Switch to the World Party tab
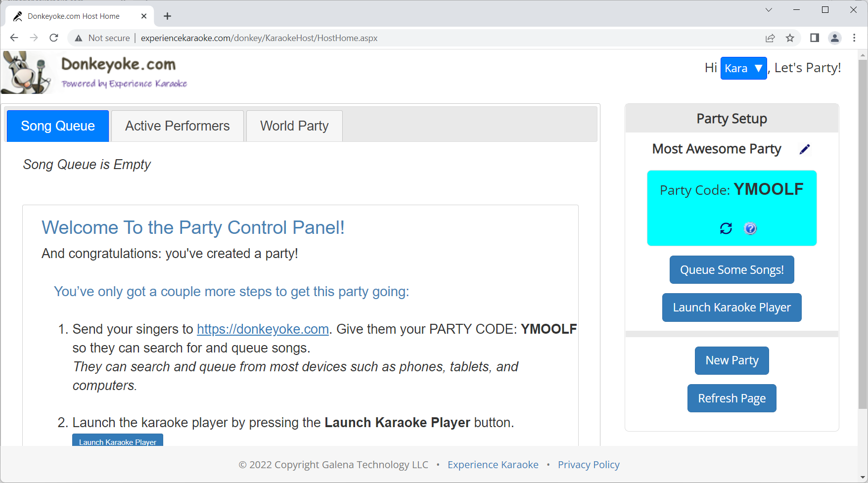 point(294,126)
